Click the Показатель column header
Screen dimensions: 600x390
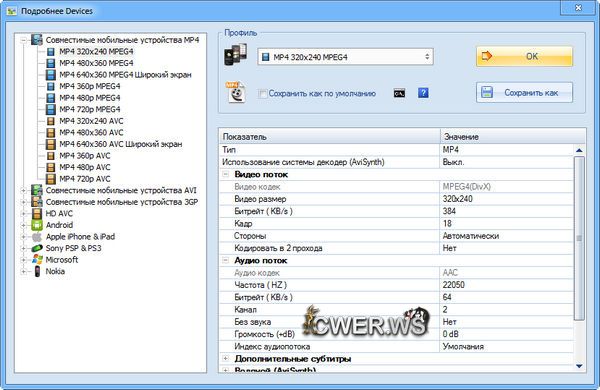click(330, 137)
